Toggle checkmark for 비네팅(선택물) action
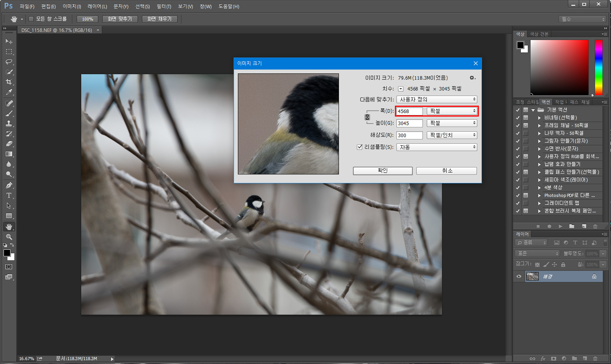This screenshot has height=364, width=611. 518,118
